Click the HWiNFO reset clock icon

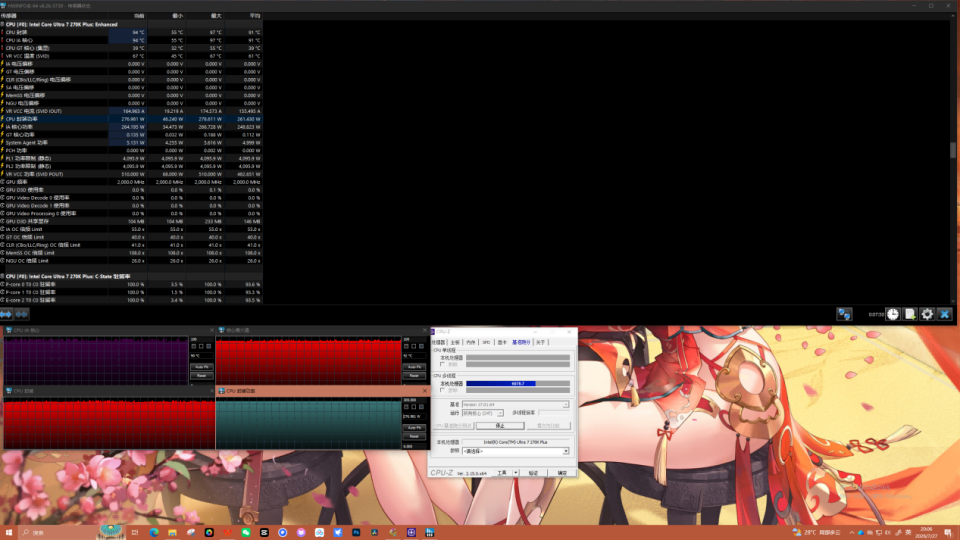pos(893,314)
